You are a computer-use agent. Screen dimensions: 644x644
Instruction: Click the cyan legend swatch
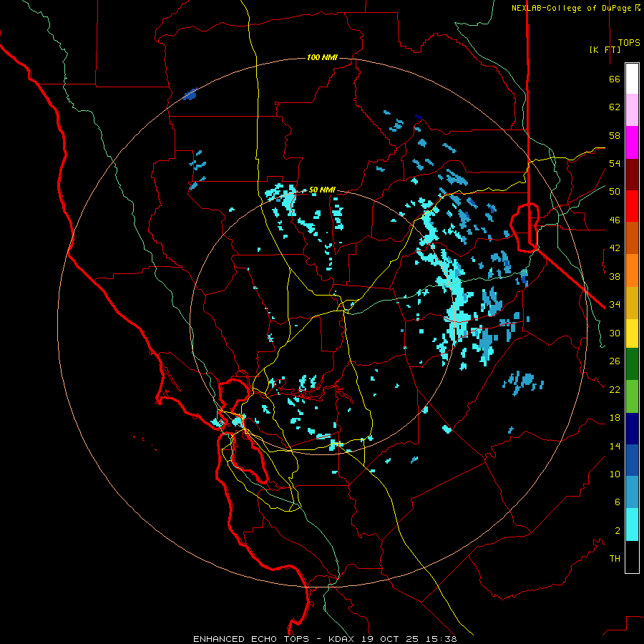(x=632, y=525)
